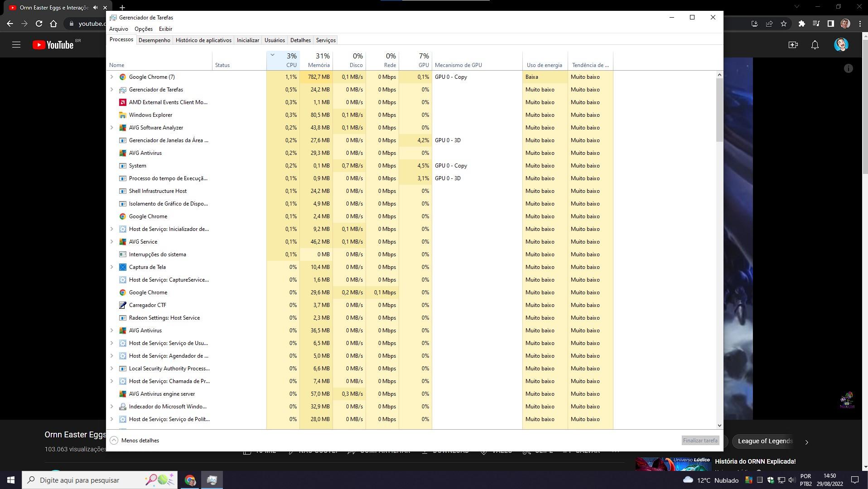Sort processes by Memória column
This screenshot has width=868, height=489.
[x=316, y=61]
